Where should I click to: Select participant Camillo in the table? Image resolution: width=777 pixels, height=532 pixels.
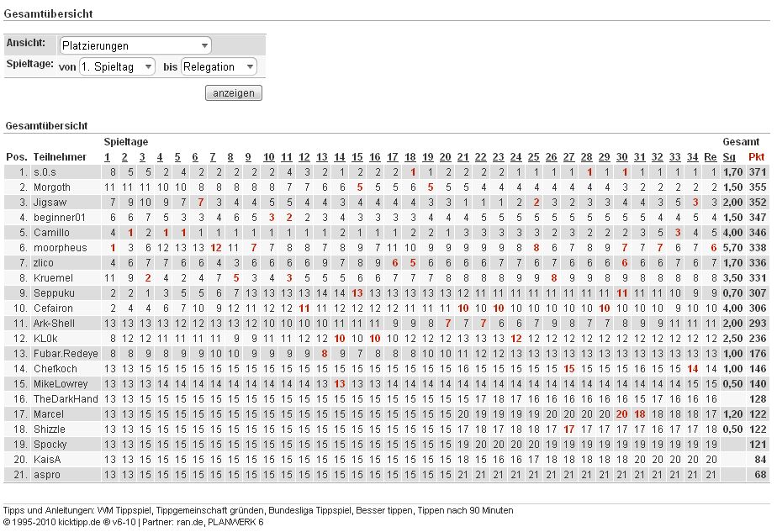51,233
